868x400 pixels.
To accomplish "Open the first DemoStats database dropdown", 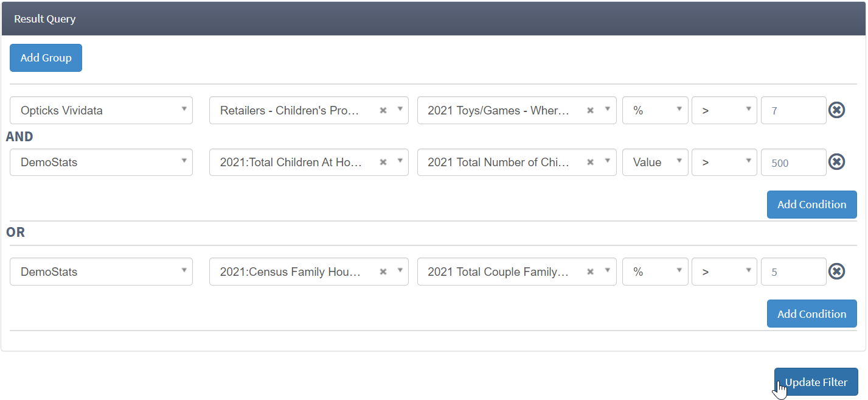I will [x=101, y=162].
